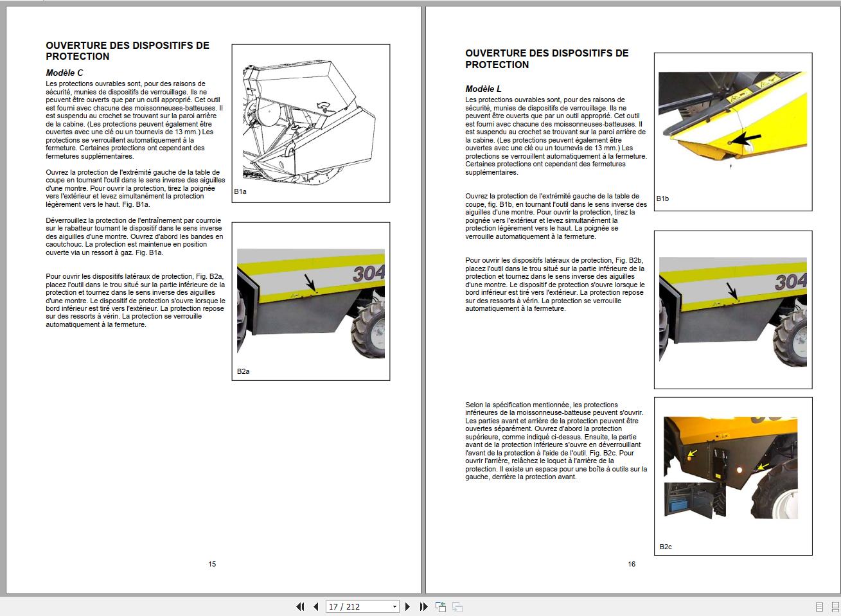Click the B1b yellow header photo
Viewport: 841px width, 616px height.
click(x=732, y=122)
